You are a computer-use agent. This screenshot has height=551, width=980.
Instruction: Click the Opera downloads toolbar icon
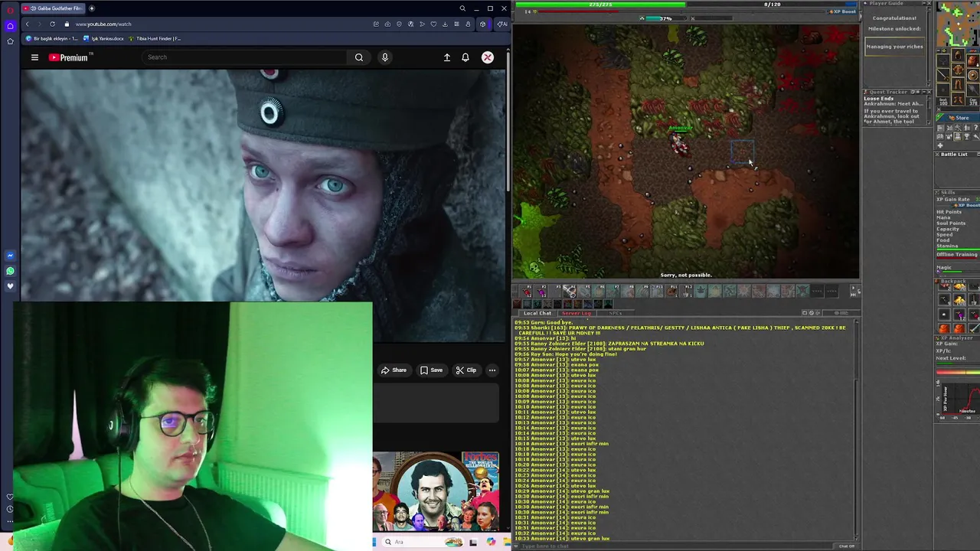(x=446, y=24)
